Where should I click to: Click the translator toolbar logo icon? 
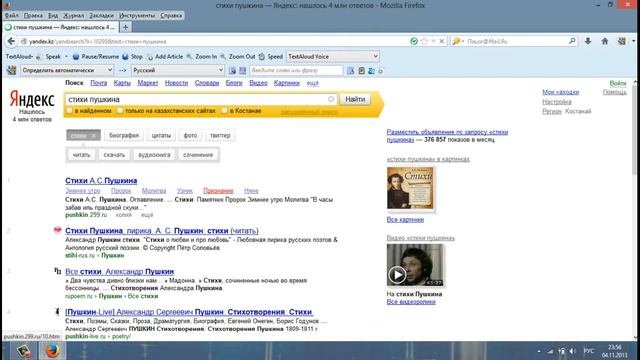coord(11,70)
